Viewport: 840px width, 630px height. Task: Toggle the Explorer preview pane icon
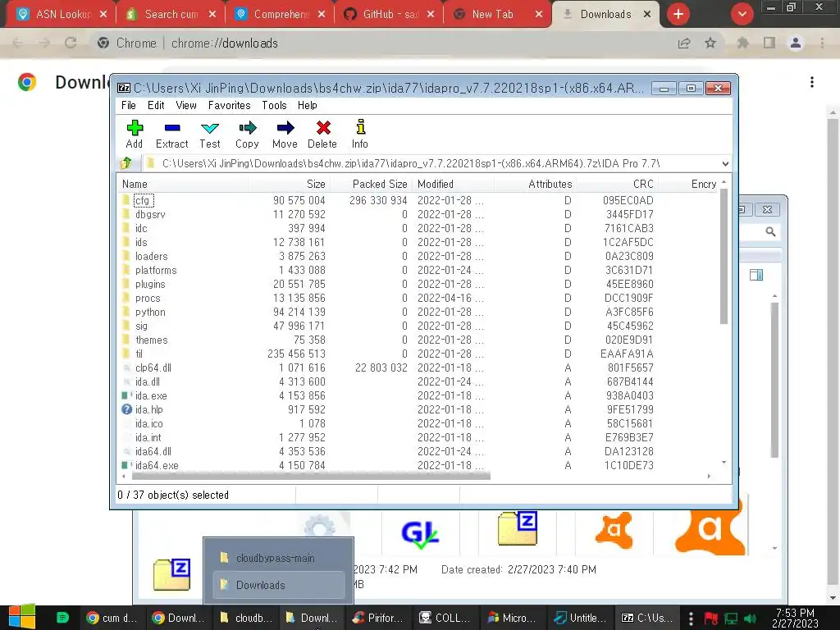pyautogui.click(x=756, y=276)
